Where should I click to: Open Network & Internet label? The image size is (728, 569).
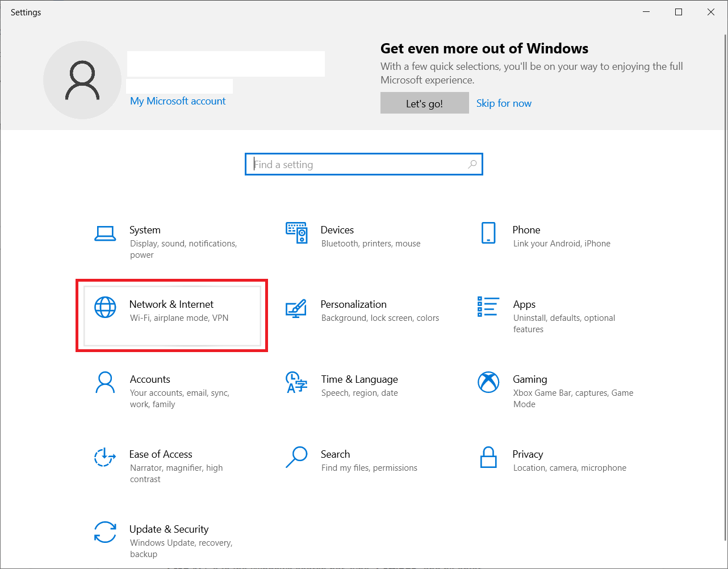pyautogui.click(x=171, y=304)
